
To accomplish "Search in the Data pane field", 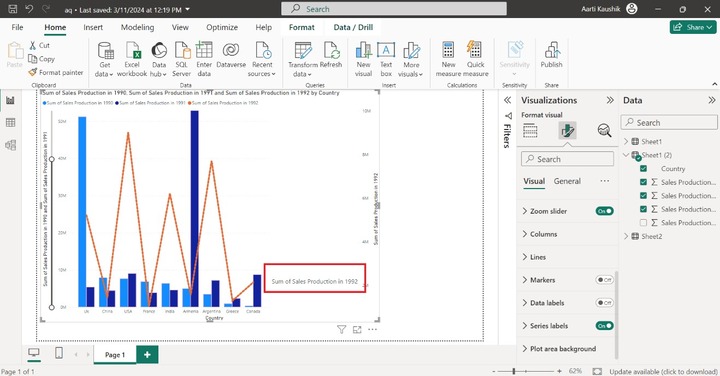I will click(x=669, y=123).
